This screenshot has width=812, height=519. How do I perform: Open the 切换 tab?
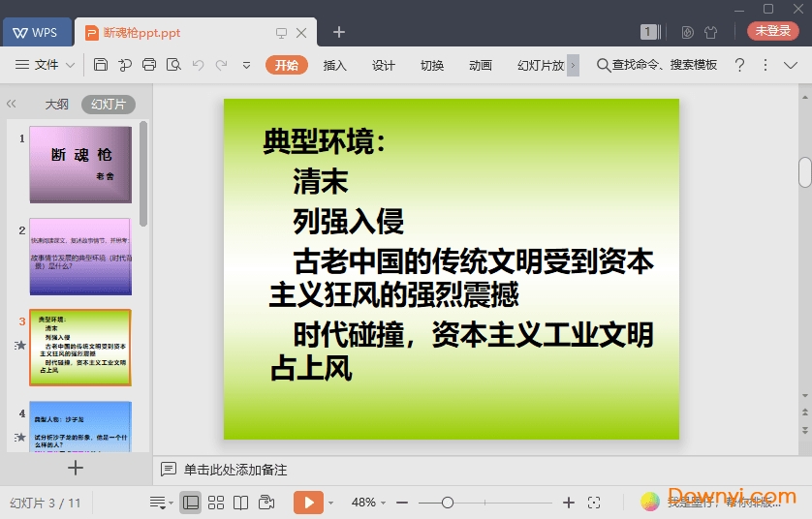pyautogui.click(x=432, y=65)
